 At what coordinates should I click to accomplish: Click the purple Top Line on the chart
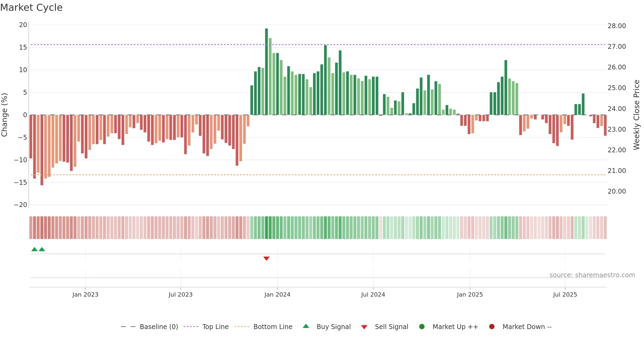click(x=318, y=45)
